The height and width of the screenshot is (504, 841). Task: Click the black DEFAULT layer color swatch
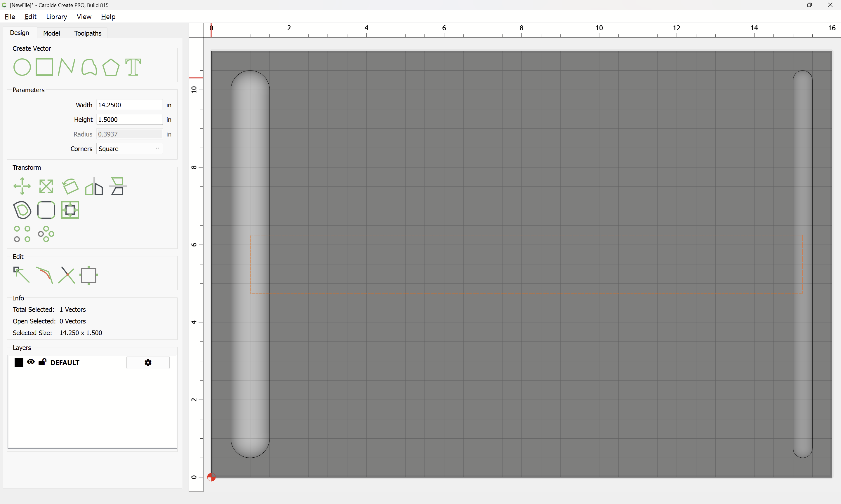pyautogui.click(x=19, y=362)
